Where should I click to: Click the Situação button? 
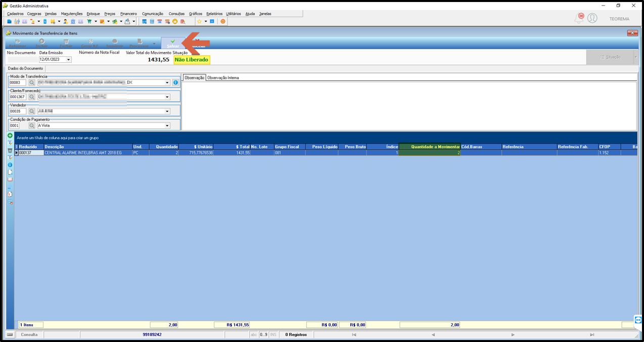(610, 57)
